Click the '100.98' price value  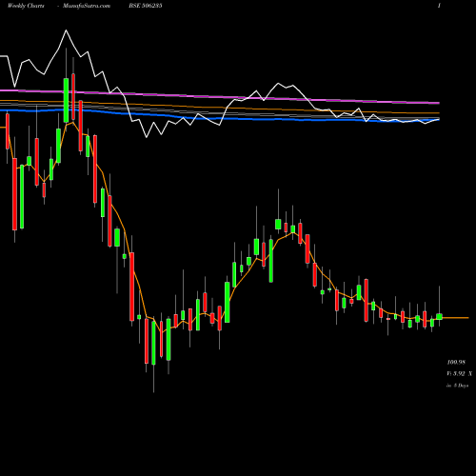[456, 362]
